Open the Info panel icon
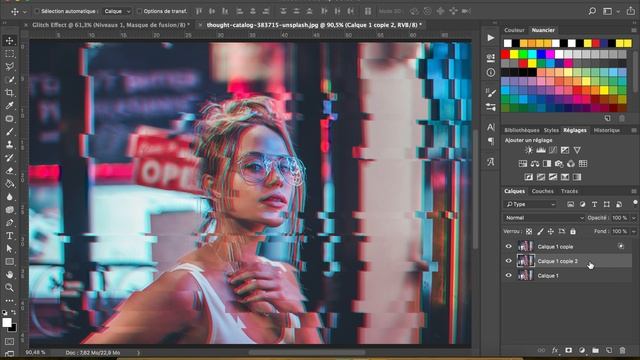This screenshot has width=640, height=360. point(491,72)
